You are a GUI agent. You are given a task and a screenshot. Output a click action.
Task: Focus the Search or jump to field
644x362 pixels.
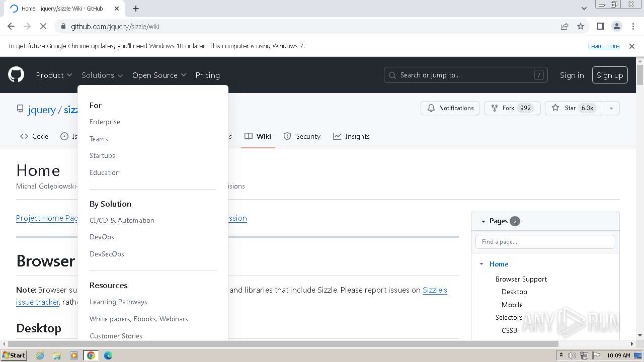click(x=466, y=75)
